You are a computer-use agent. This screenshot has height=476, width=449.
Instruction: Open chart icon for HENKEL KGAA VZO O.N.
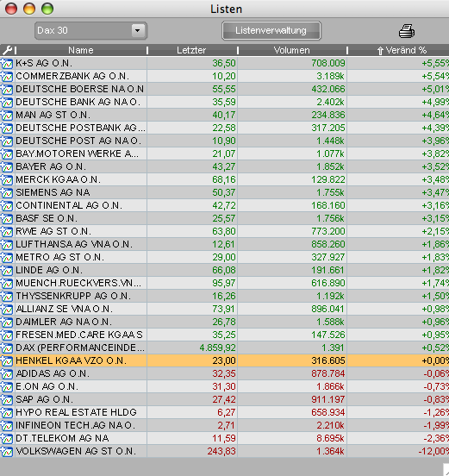7,360
